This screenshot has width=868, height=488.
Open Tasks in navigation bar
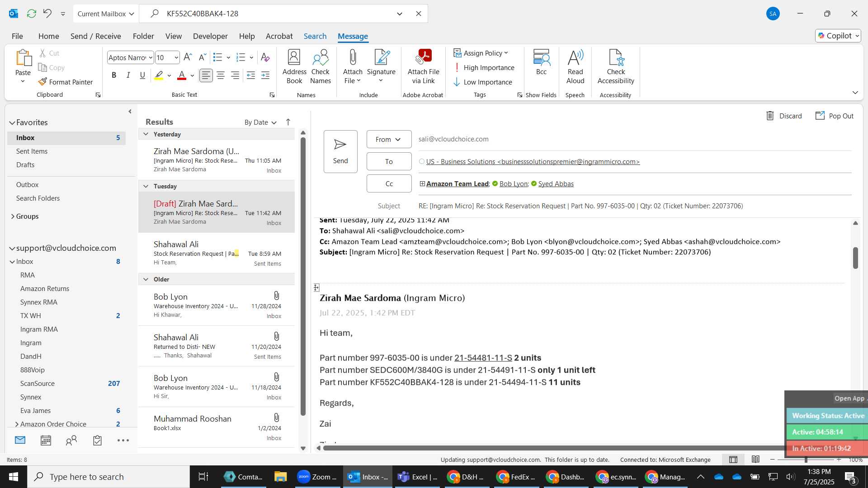[x=97, y=441]
